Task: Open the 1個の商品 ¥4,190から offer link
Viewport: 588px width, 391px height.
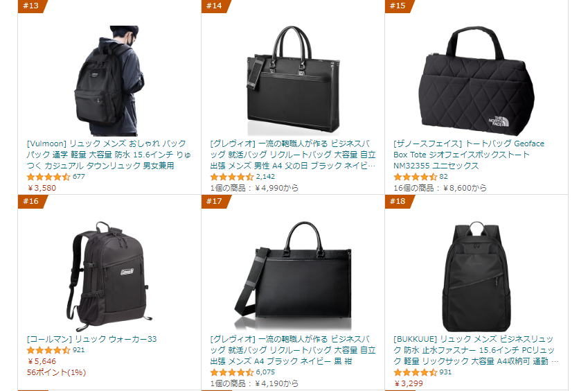Action: click(254, 383)
